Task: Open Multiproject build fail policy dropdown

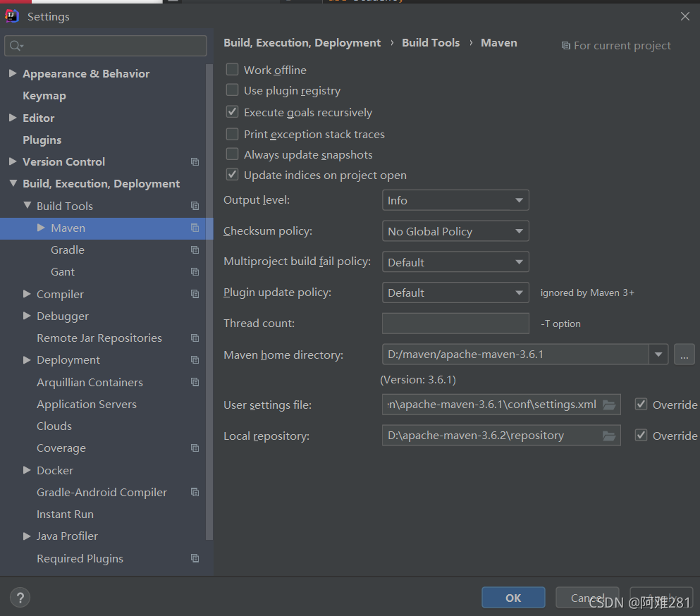Action: tap(455, 261)
